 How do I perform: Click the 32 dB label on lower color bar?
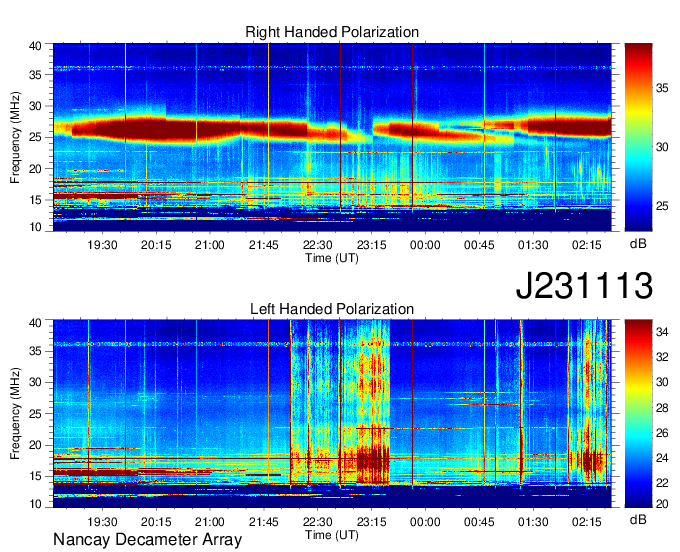662,357
